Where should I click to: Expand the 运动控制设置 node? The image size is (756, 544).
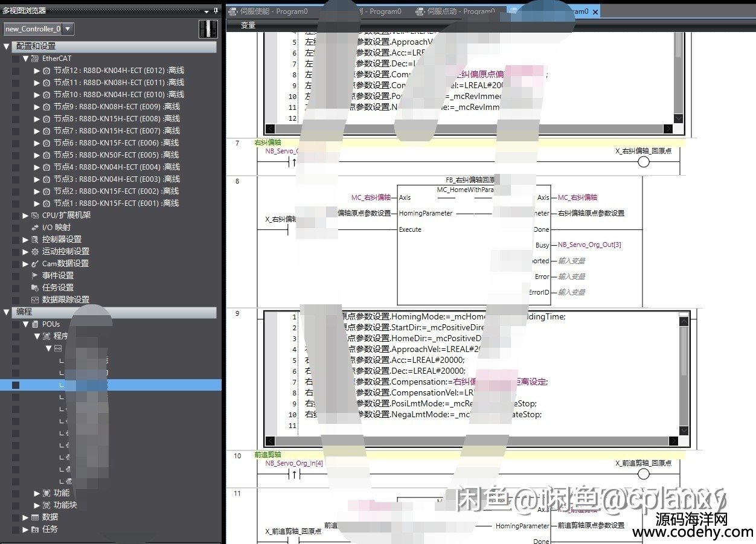pos(26,252)
